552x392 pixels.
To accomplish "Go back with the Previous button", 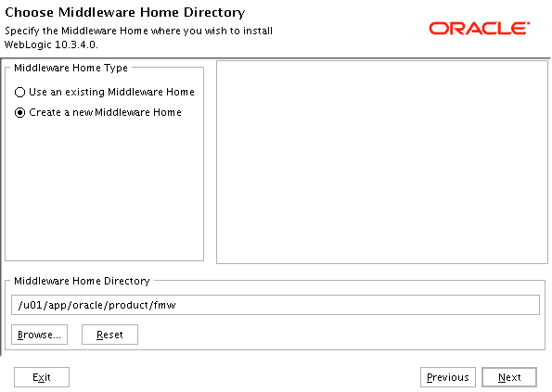I will (448, 377).
